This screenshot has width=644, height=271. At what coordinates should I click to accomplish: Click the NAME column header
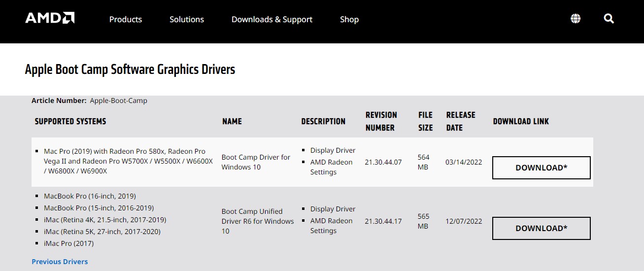pos(232,121)
